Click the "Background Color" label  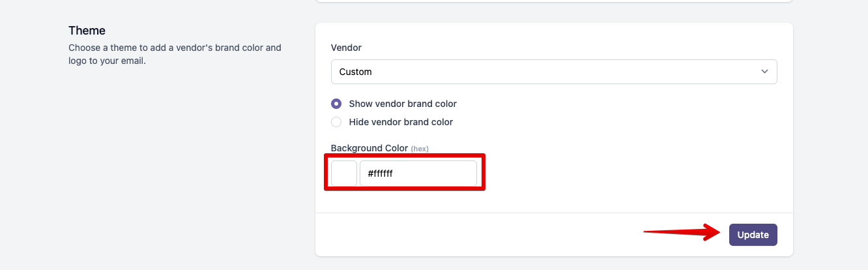369,148
